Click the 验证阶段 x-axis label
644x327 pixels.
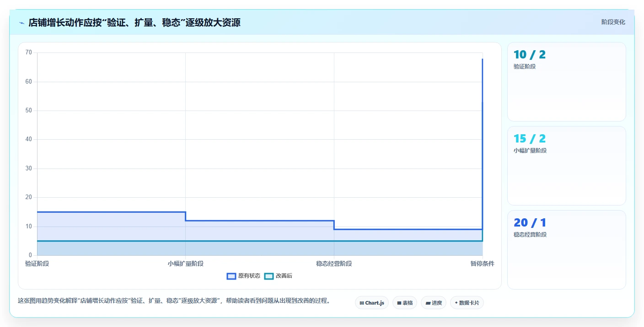[x=37, y=264]
